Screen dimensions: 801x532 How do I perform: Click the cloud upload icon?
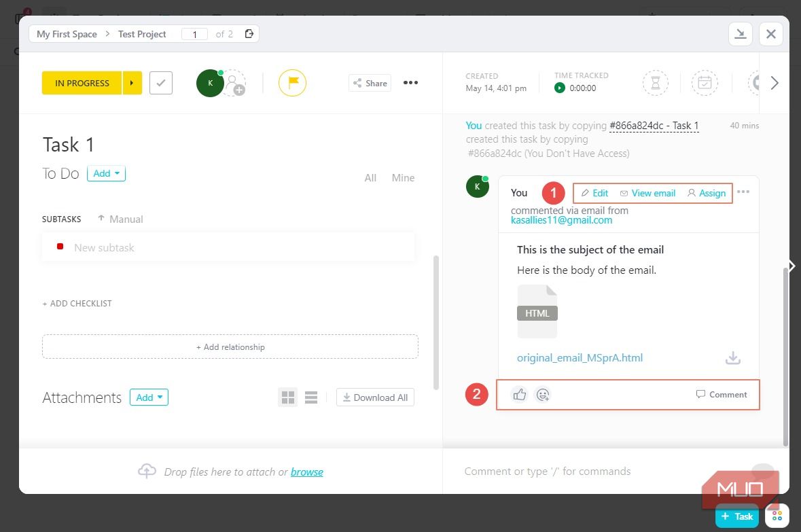[x=147, y=471]
